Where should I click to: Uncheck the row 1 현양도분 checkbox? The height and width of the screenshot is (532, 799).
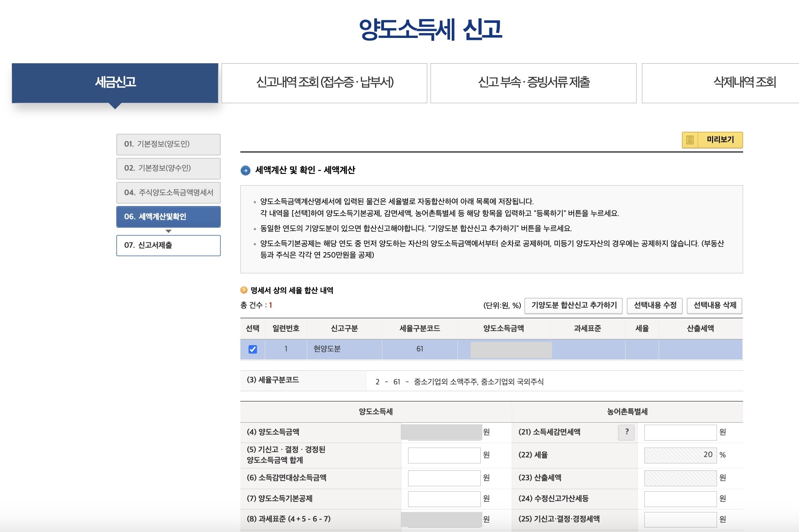253,349
